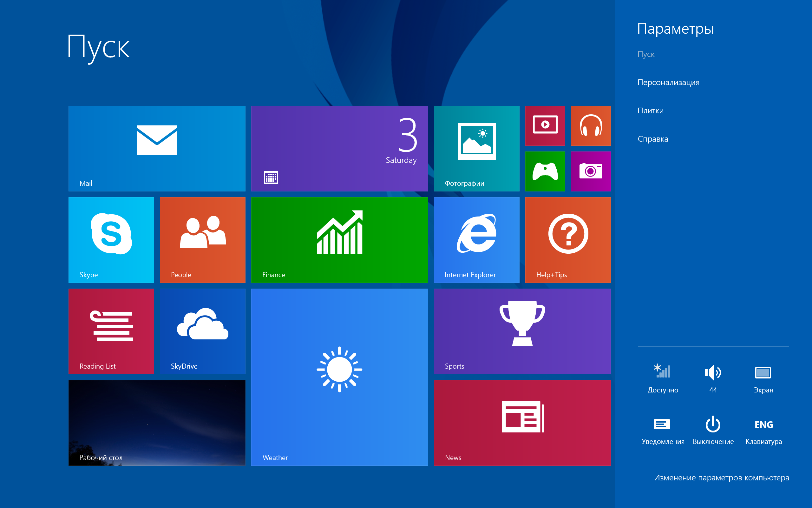Click the Параметры panel heading
Screen dimensions: 812x508
pos(675,29)
